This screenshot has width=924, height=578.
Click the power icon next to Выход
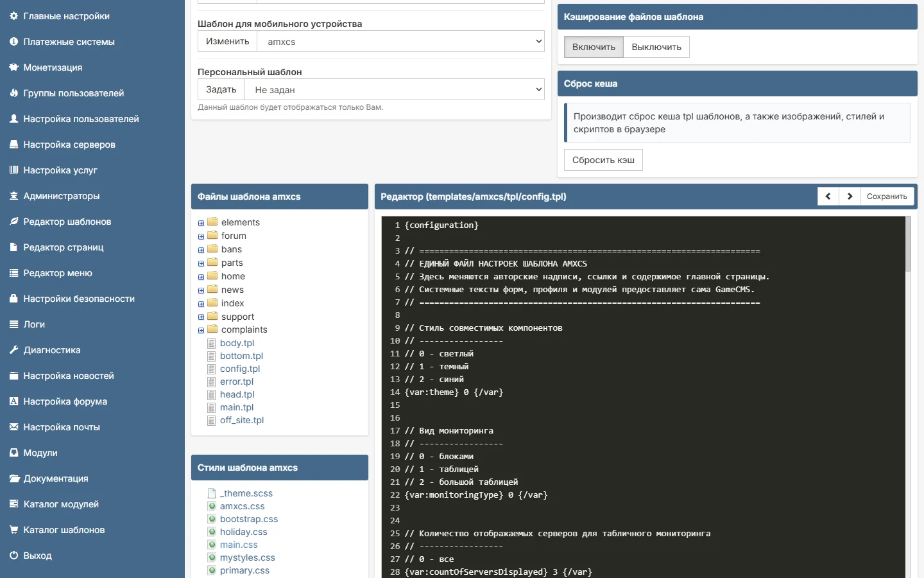coord(13,556)
